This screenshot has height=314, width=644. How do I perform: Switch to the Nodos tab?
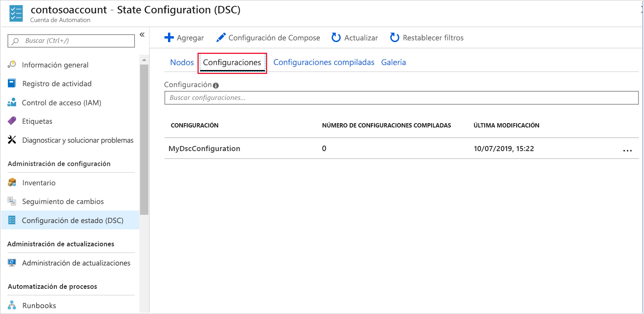point(182,62)
